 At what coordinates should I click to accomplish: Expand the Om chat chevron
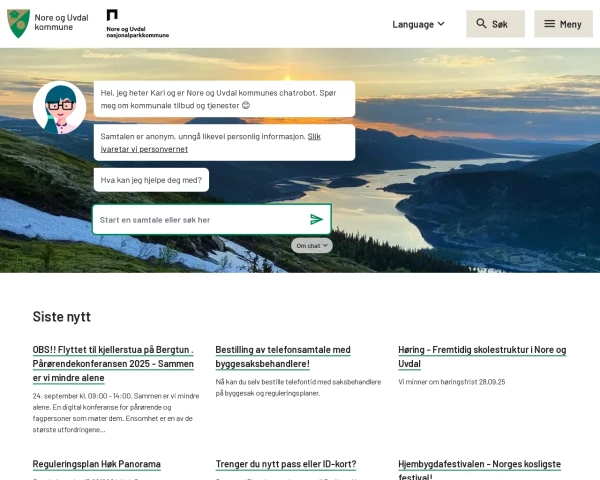pyautogui.click(x=326, y=245)
